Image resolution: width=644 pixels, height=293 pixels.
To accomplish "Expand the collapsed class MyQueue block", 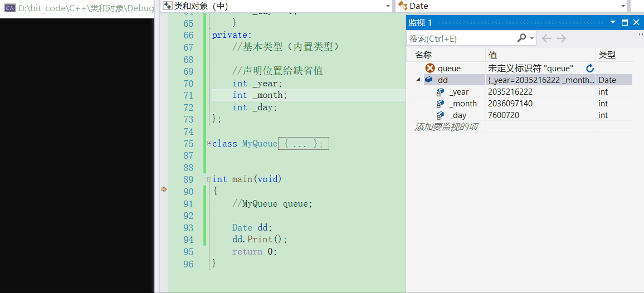I will (x=209, y=143).
